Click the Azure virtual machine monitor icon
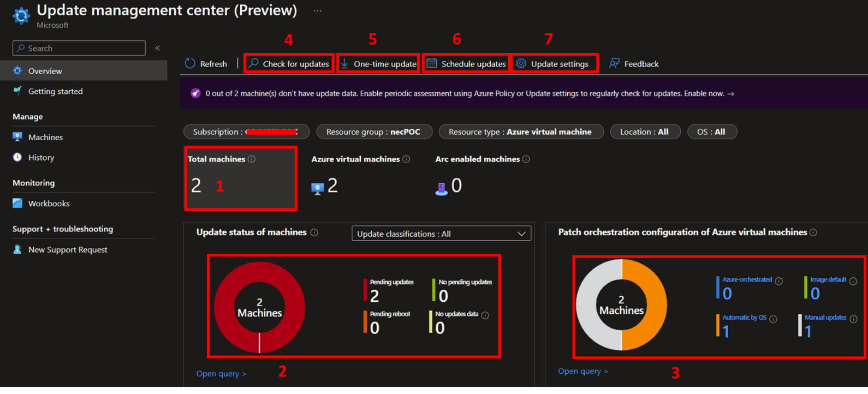Viewport: 868px width, 394px height. coord(318,188)
